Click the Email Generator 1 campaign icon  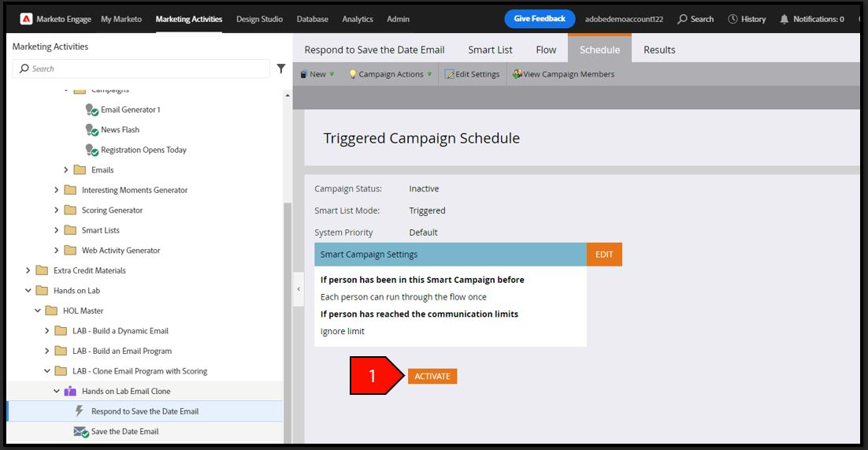[91, 110]
